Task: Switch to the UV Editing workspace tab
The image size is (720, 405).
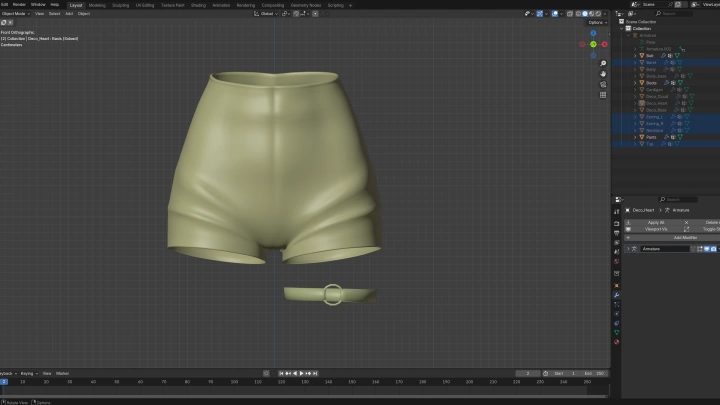Action: pos(145,6)
